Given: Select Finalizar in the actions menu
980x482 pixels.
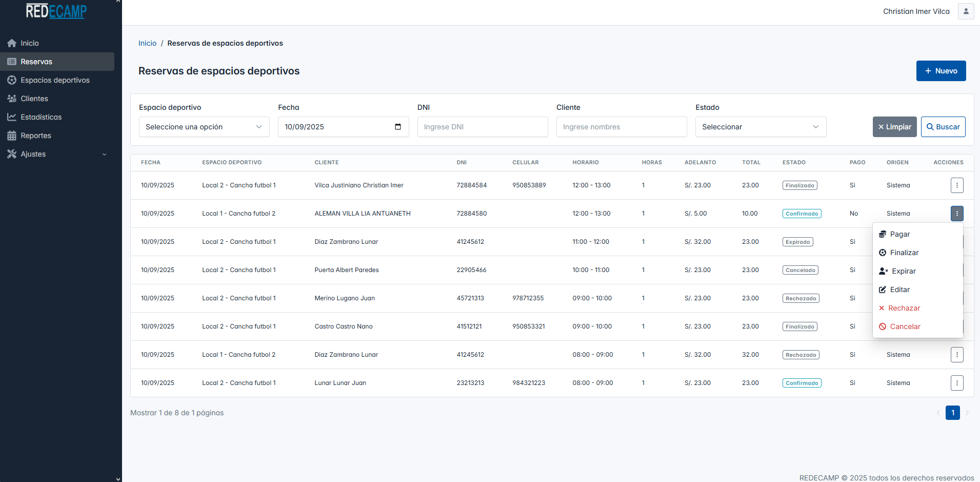Looking at the screenshot, I should tap(904, 253).
